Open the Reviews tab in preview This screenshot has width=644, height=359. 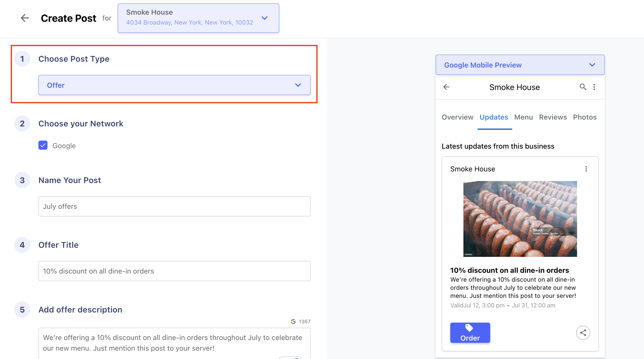click(x=553, y=117)
